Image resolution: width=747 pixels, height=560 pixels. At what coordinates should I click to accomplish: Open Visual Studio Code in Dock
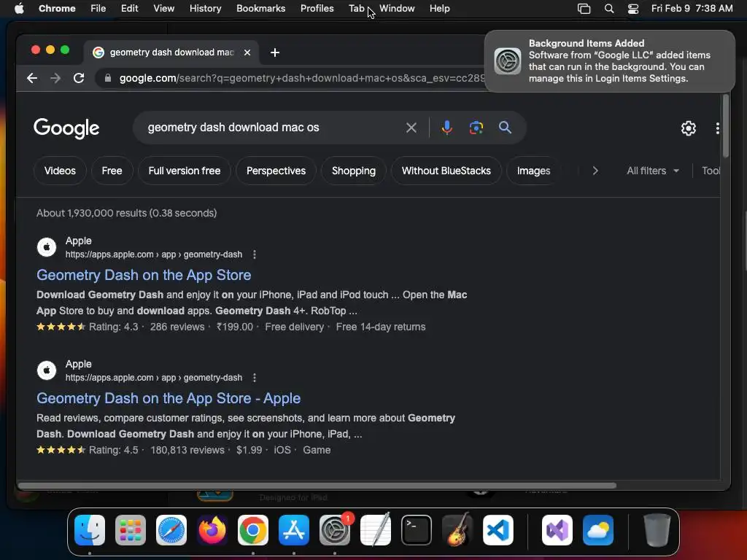point(498,530)
